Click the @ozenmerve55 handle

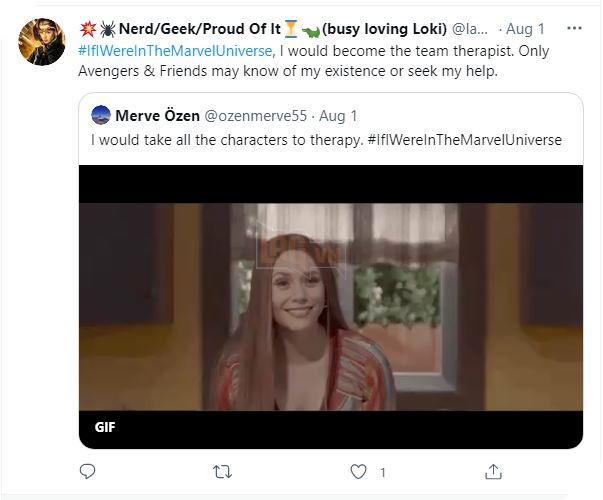254,115
